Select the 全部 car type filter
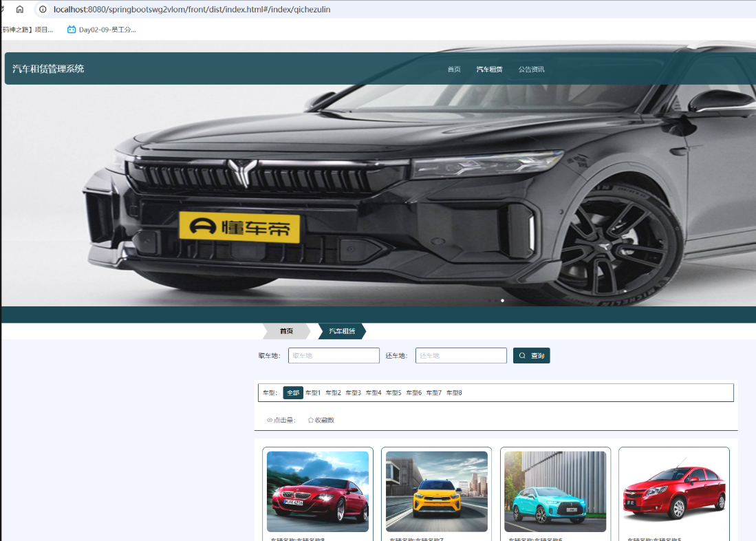 click(x=293, y=393)
